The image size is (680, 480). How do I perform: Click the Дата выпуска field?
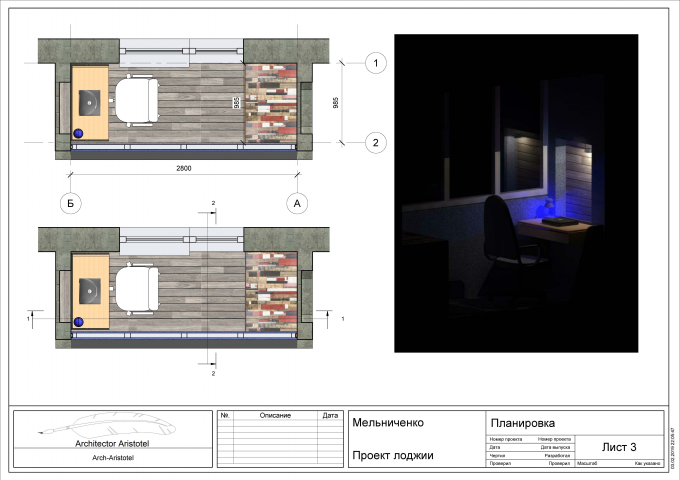tap(555, 447)
